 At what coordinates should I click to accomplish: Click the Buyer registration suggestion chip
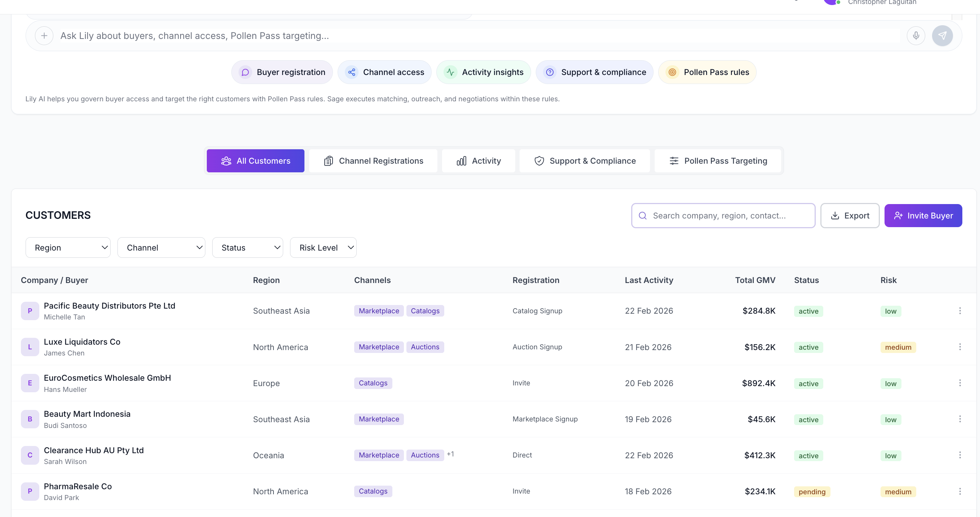[x=282, y=72]
